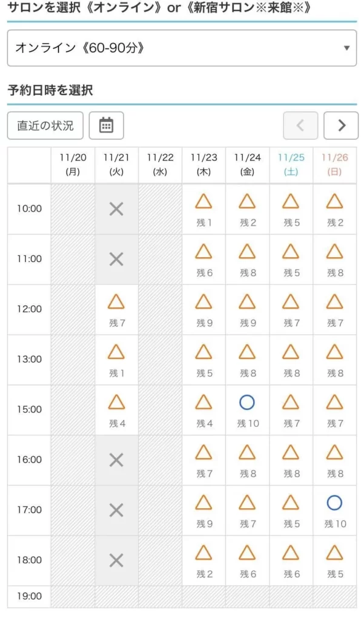Choose the 11/24 18:00 slot
The image size is (364, 621).
coord(247,560)
